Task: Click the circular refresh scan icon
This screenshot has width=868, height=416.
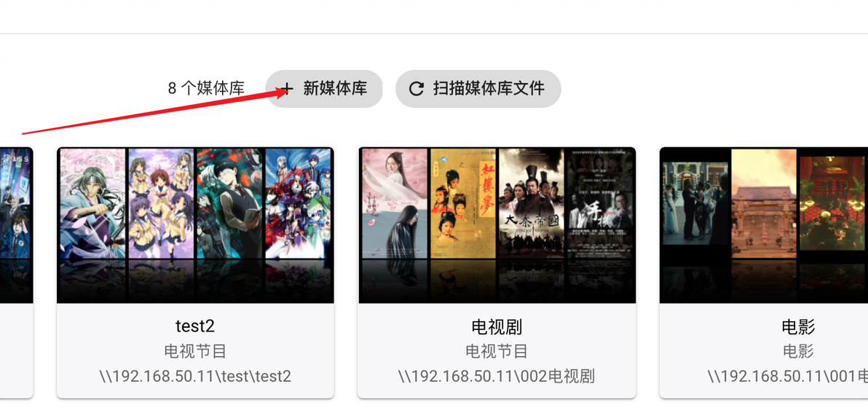Action: click(417, 89)
